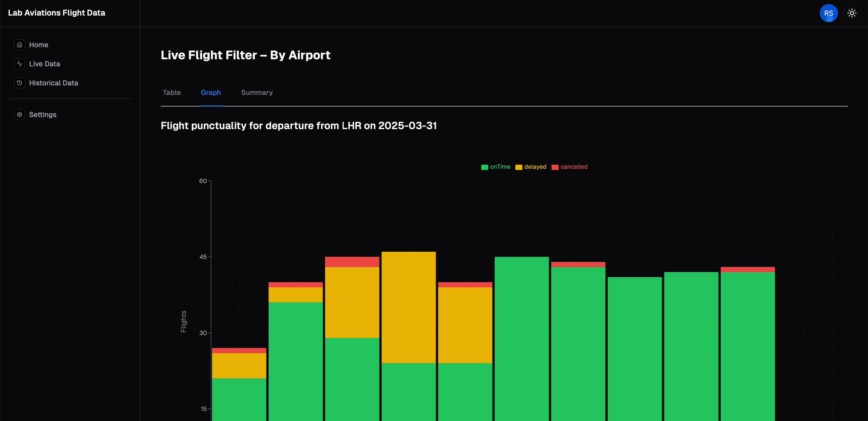Click the green onTime color swatch

[484, 167]
